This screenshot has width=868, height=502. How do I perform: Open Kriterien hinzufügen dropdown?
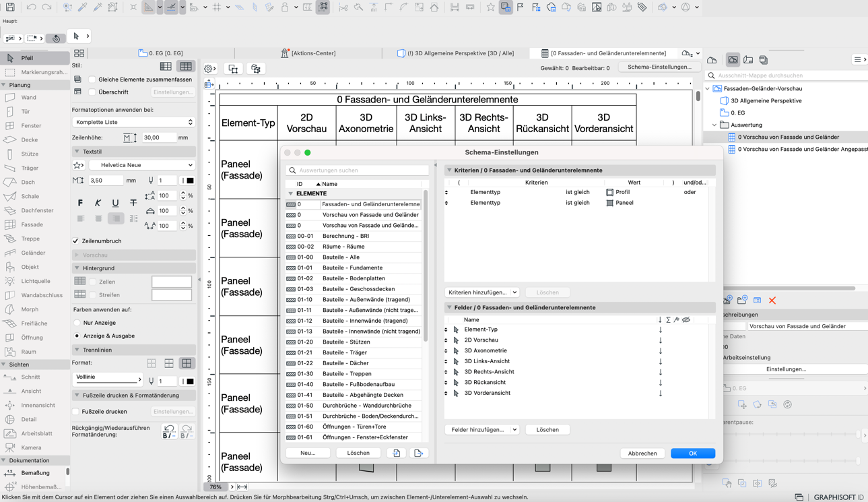tap(481, 292)
